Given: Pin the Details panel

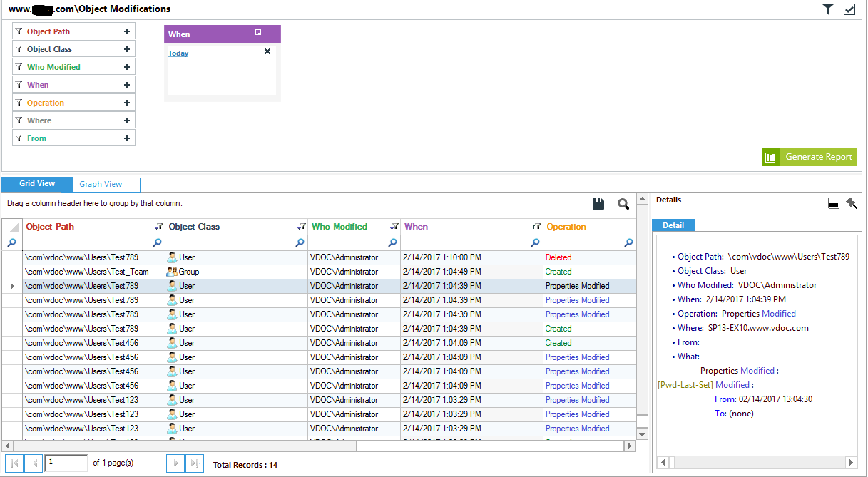Looking at the screenshot, I should point(852,203).
